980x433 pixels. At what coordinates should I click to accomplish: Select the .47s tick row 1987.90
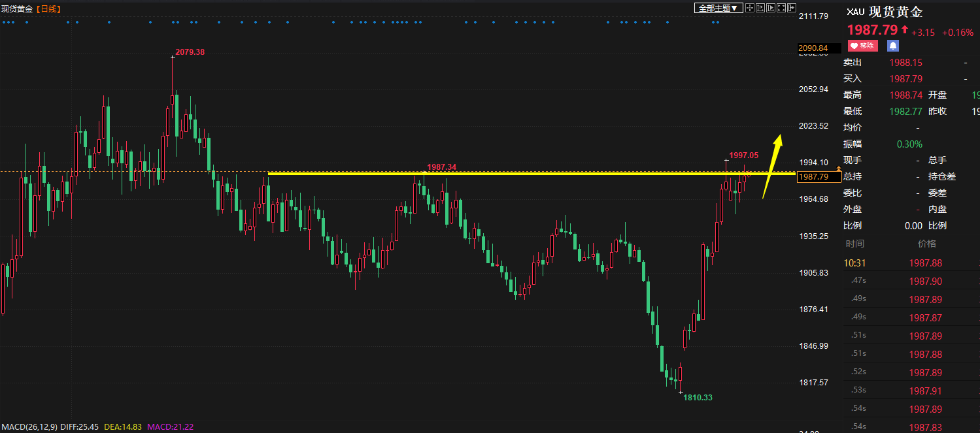click(x=912, y=281)
